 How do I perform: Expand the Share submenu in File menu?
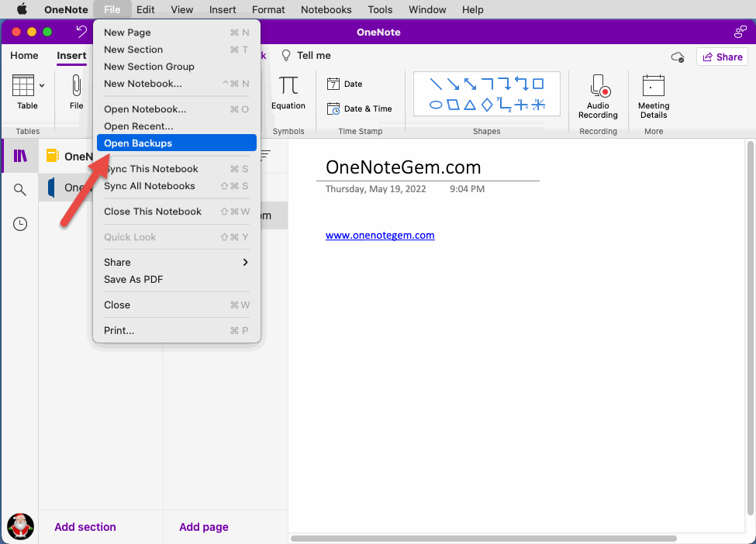pyautogui.click(x=177, y=262)
